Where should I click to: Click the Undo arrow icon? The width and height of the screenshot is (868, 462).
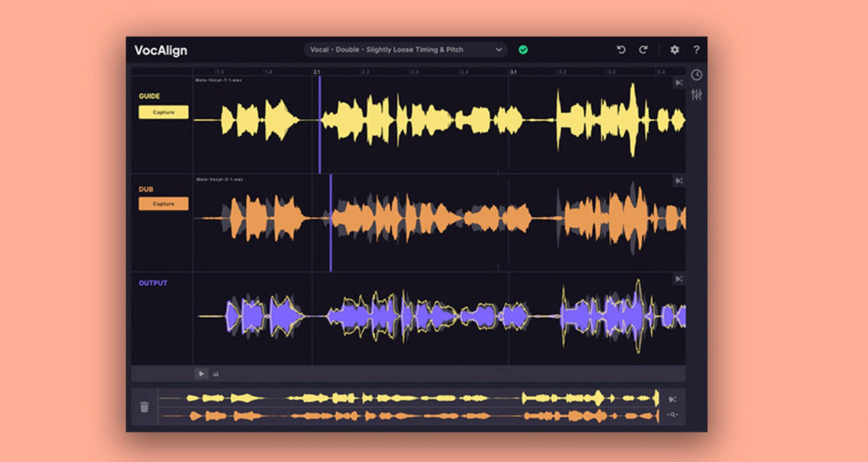coord(621,49)
